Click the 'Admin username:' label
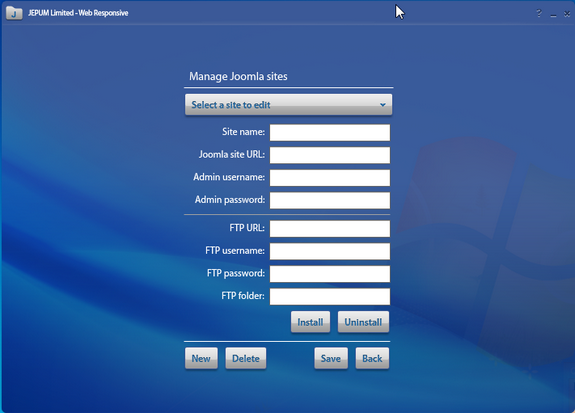The width and height of the screenshot is (575, 413). tap(229, 177)
